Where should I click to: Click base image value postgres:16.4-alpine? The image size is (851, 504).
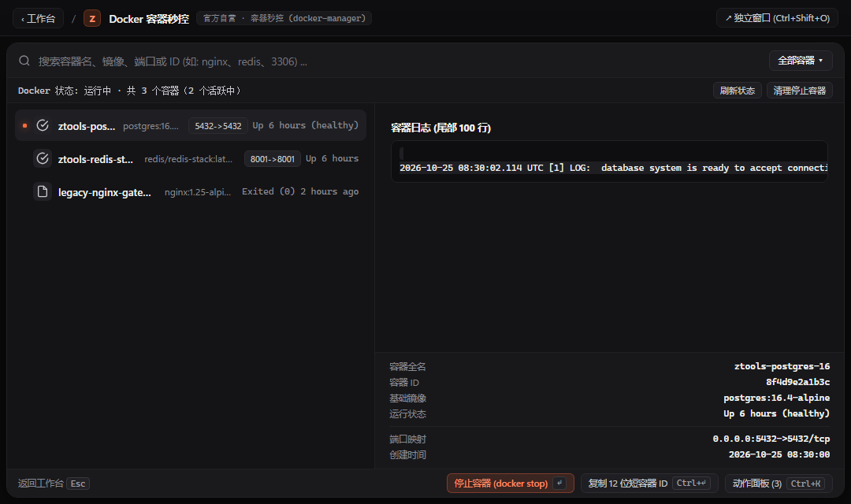pyautogui.click(x=776, y=398)
